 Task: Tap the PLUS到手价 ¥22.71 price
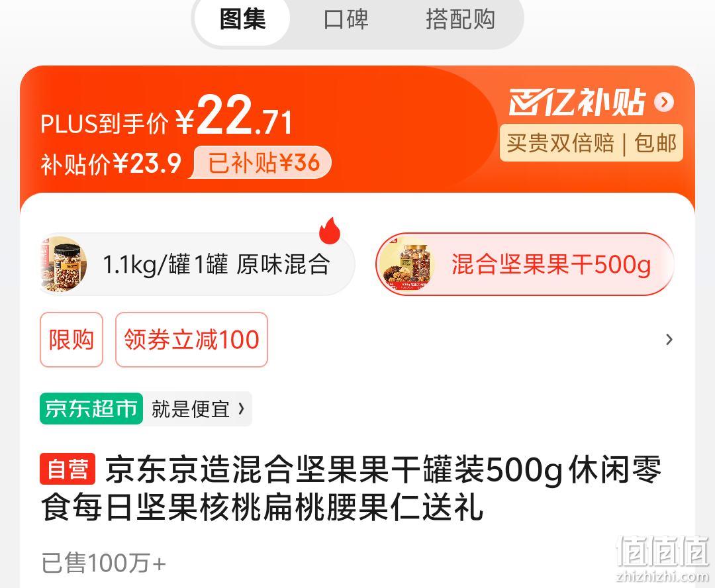(166, 117)
